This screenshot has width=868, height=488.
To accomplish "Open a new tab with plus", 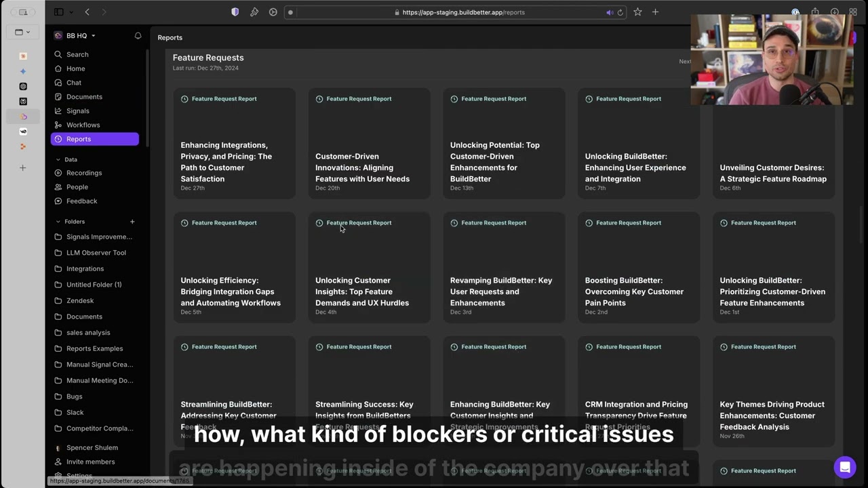I will 655,12.
